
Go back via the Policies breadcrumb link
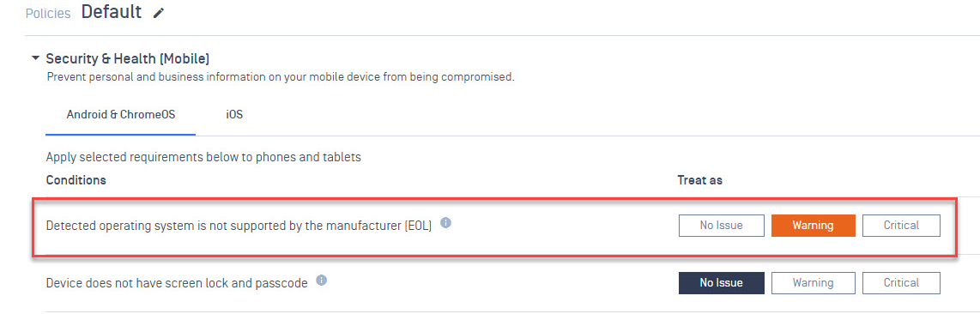[x=48, y=13]
